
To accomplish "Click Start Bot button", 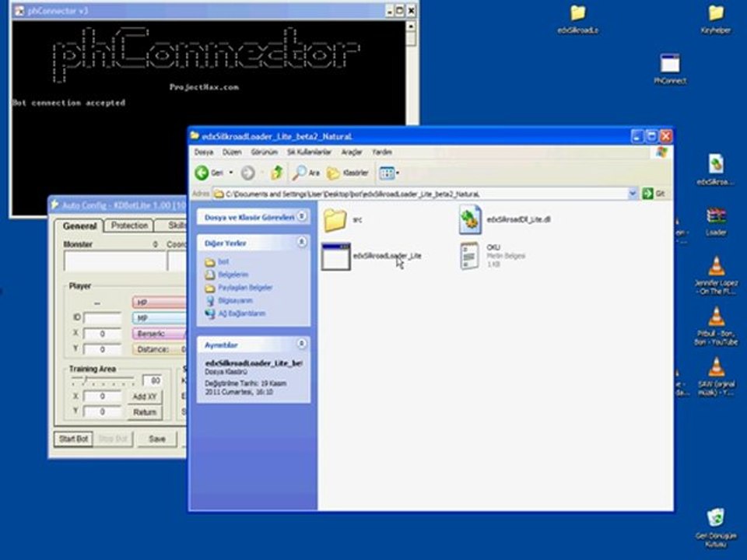I will [x=73, y=439].
